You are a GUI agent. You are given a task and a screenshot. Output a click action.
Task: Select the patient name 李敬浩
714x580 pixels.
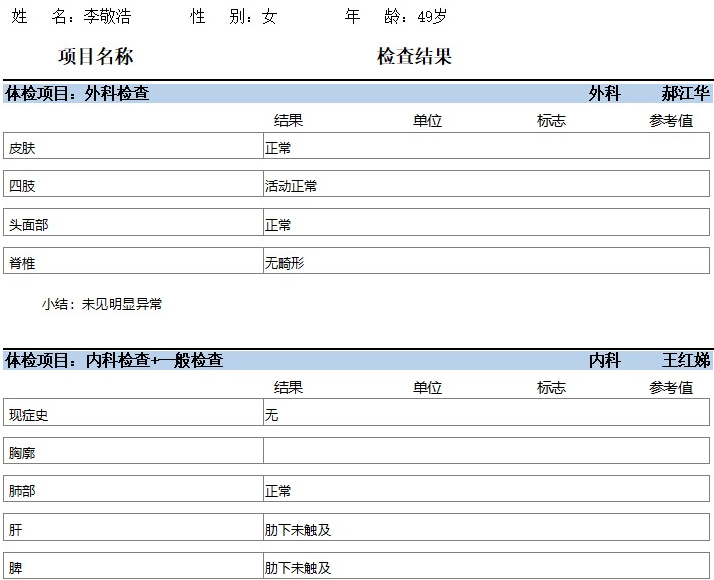click(x=107, y=17)
